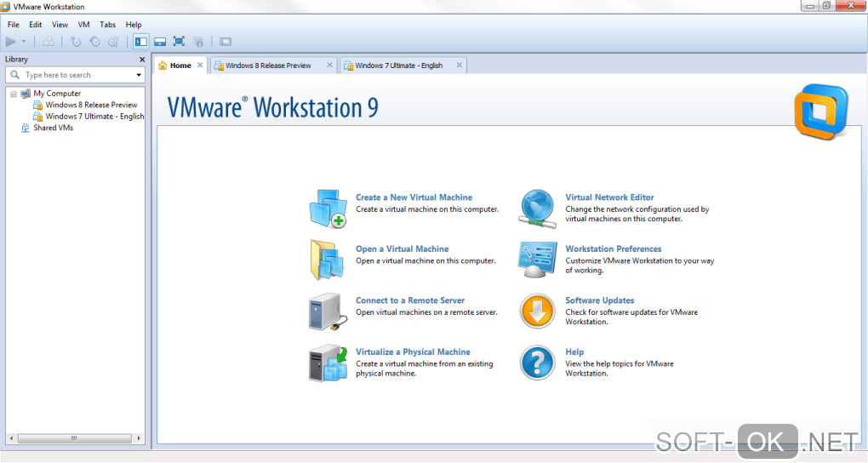Select Windows 7 Ultimate - English in Library tree
This screenshot has height=463, width=868.
(x=94, y=117)
